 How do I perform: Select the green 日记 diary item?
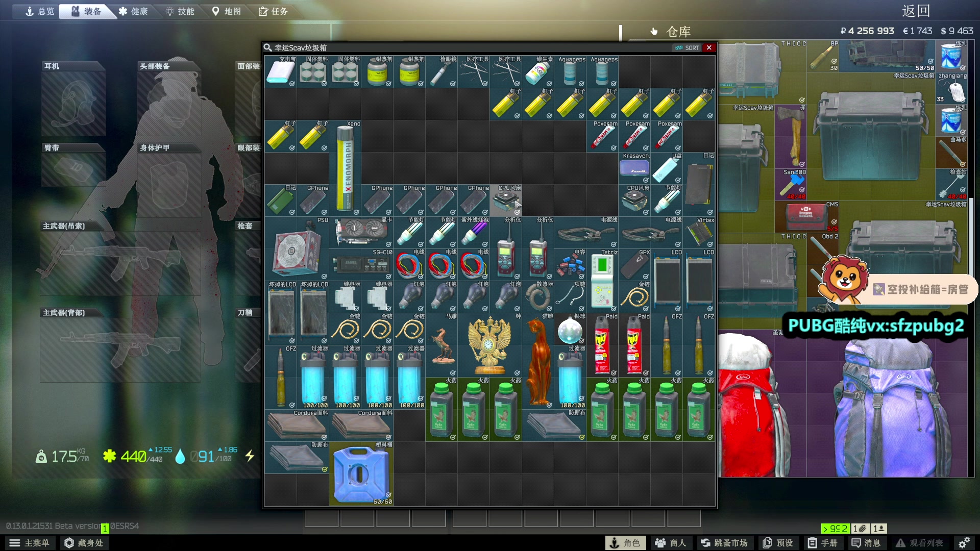tap(281, 200)
